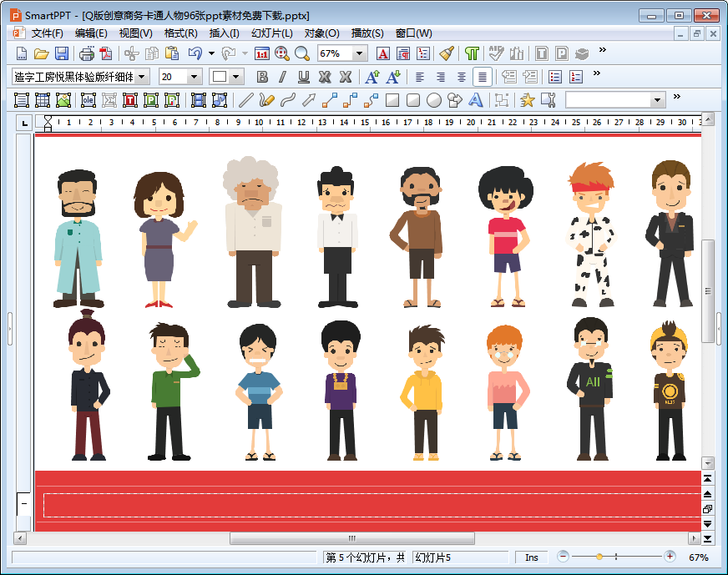Image resolution: width=728 pixels, height=575 pixels.
Task: Open the 格式(R) menu
Action: [x=180, y=33]
